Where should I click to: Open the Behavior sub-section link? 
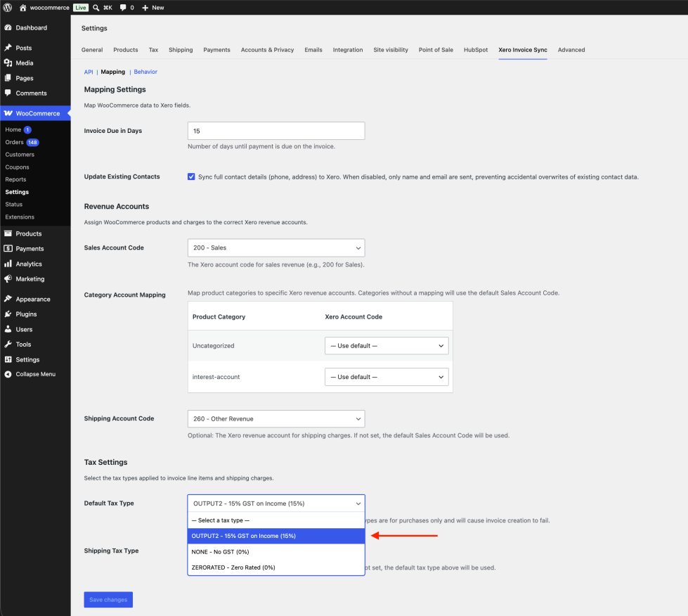(x=145, y=72)
